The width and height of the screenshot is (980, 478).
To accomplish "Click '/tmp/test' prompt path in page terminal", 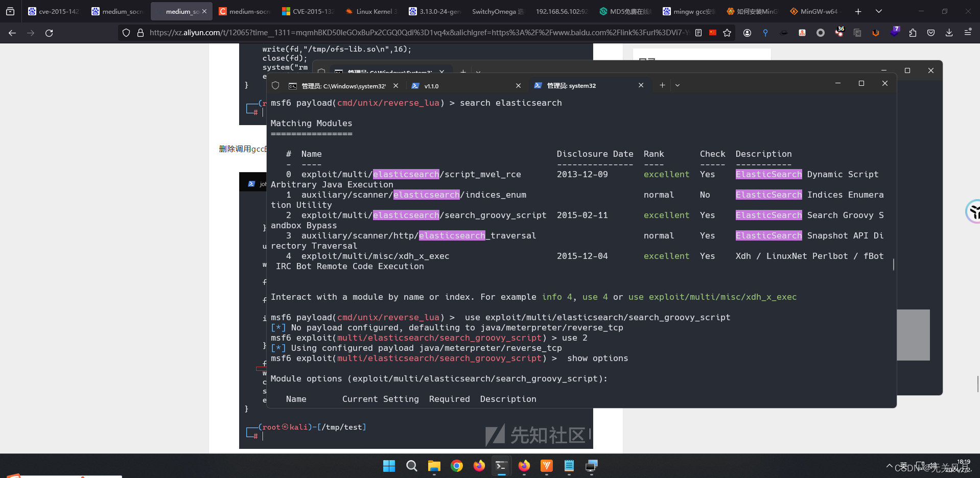I will click(x=341, y=427).
